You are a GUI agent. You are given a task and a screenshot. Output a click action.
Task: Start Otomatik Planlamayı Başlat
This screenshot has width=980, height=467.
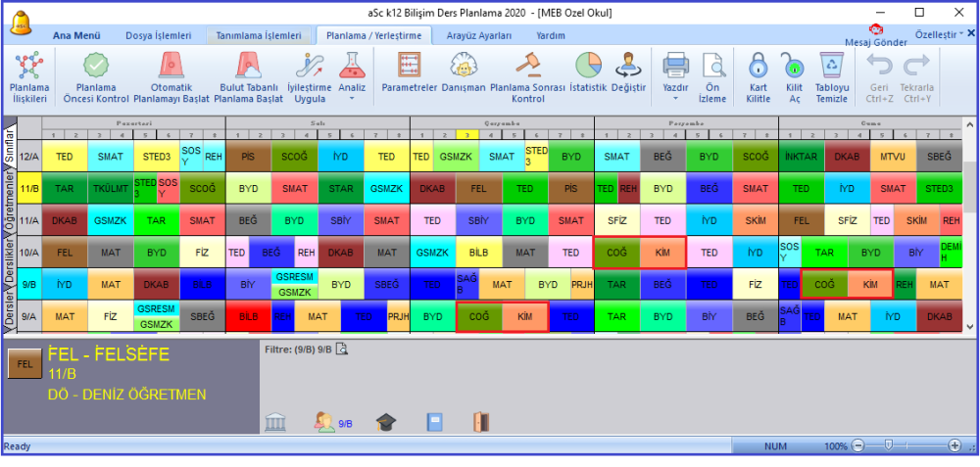click(x=171, y=77)
